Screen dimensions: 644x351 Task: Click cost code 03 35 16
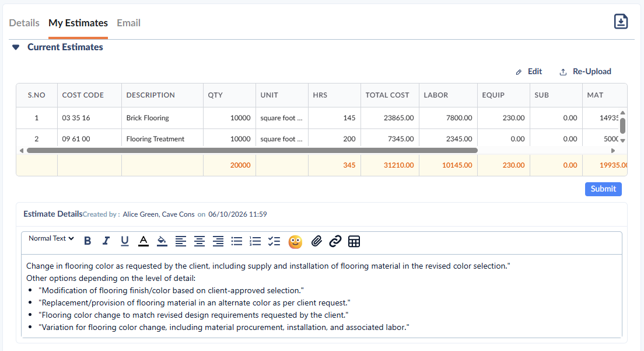76,118
